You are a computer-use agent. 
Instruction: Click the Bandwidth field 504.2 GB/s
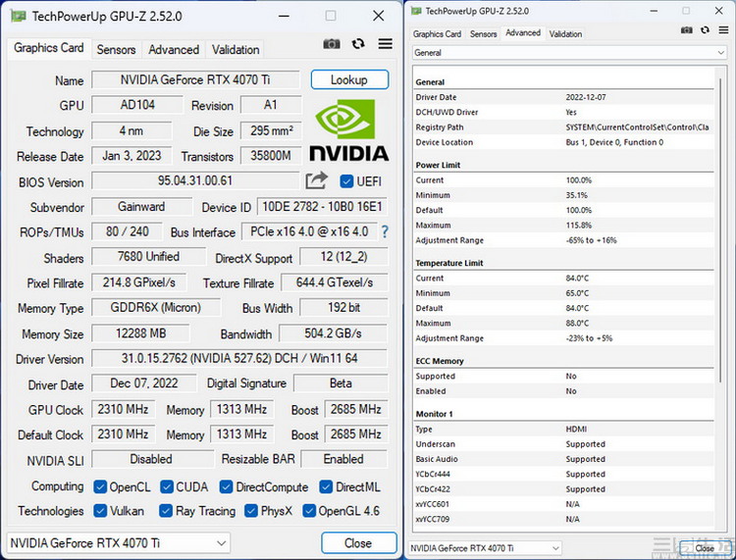334,333
